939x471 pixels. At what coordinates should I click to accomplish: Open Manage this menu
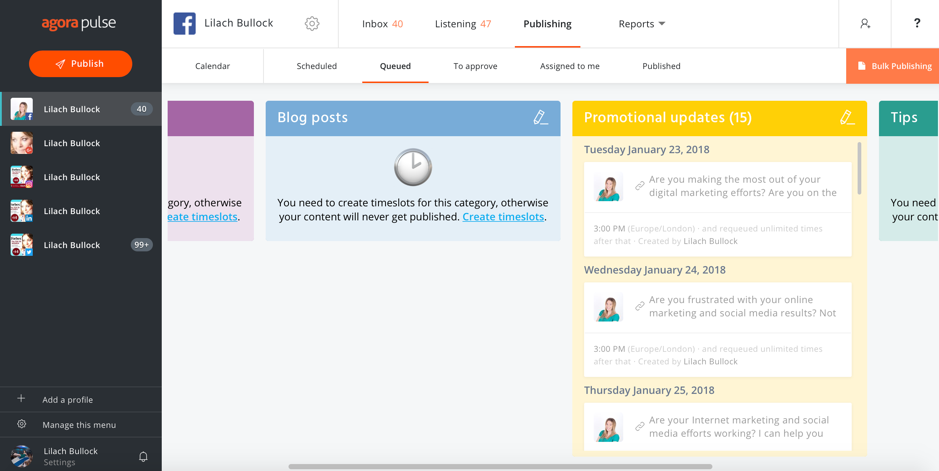(81, 424)
